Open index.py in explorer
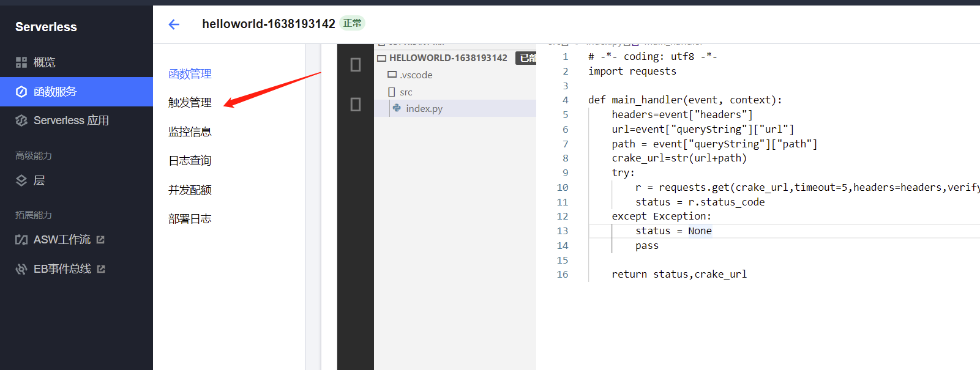Image resolution: width=980 pixels, height=370 pixels. (424, 108)
